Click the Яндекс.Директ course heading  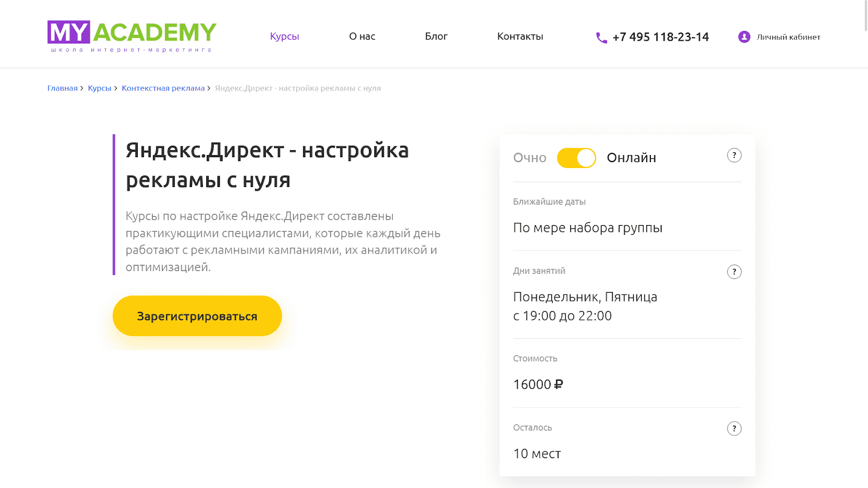pos(267,165)
